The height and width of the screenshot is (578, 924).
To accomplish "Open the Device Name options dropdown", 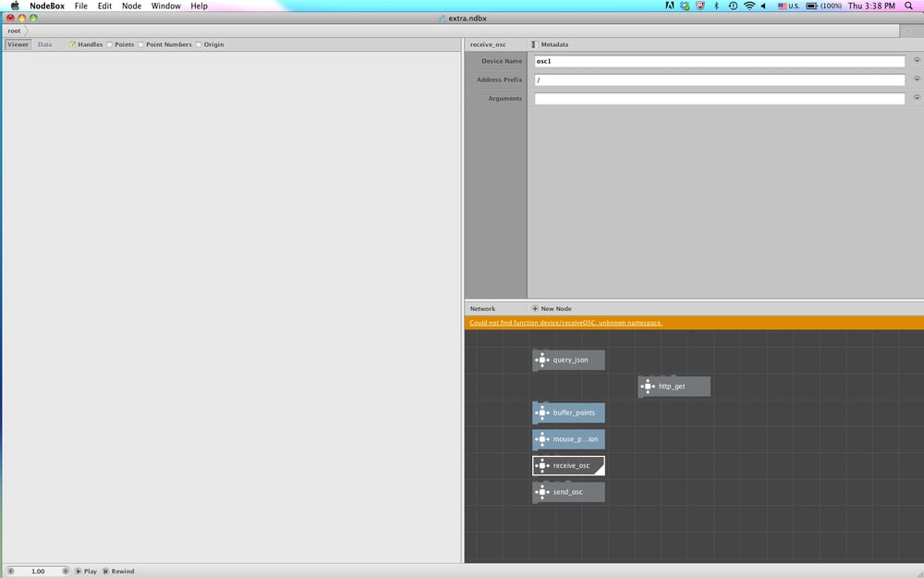I will [917, 60].
